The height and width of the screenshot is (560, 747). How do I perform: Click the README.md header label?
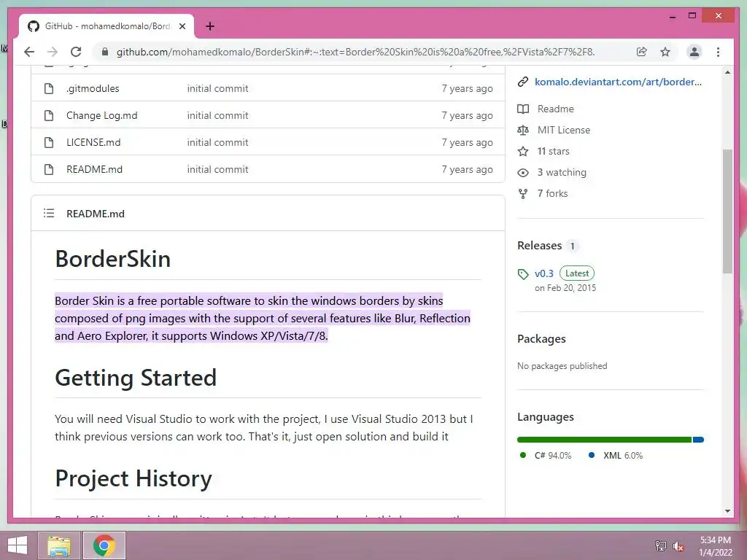click(96, 214)
